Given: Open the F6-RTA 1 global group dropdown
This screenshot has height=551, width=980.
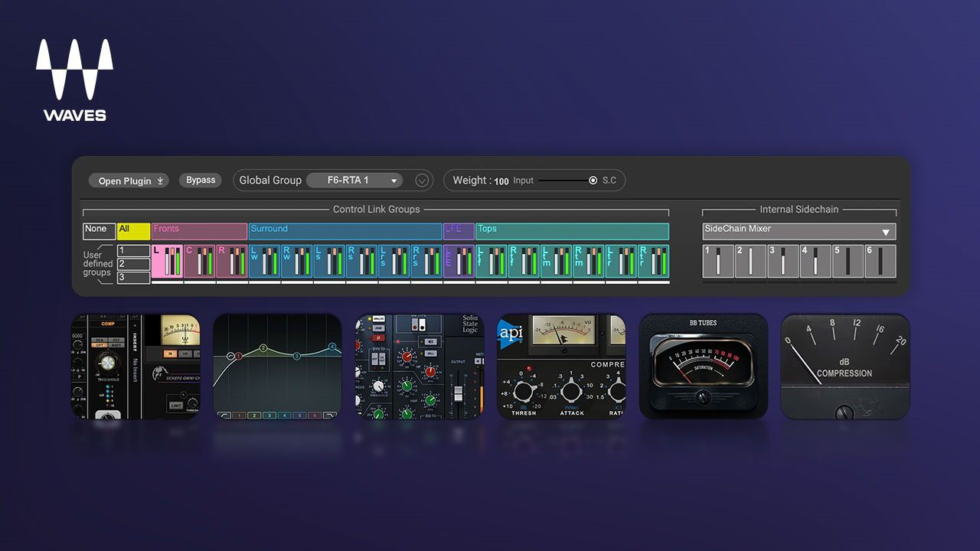Looking at the screenshot, I should [354, 181].
